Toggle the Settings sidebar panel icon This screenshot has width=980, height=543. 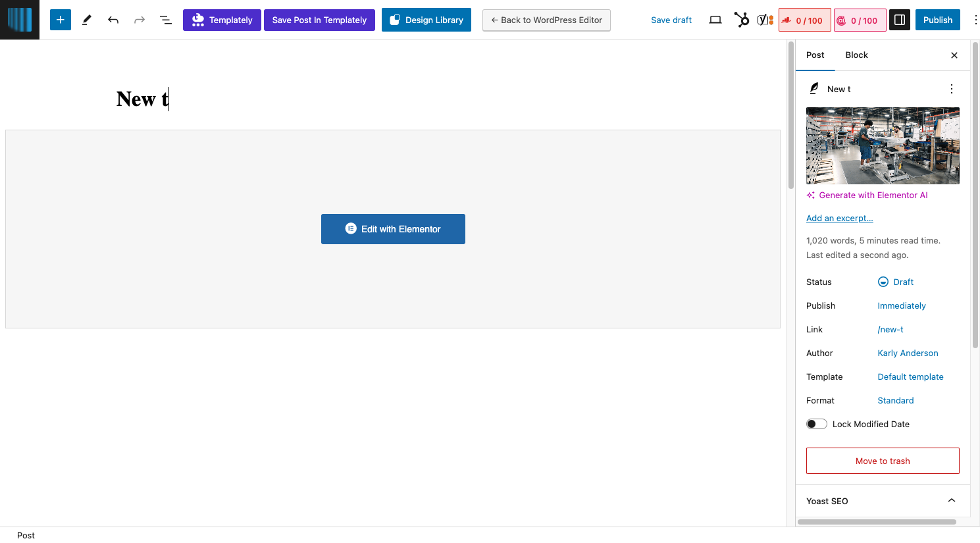point(900,20)
